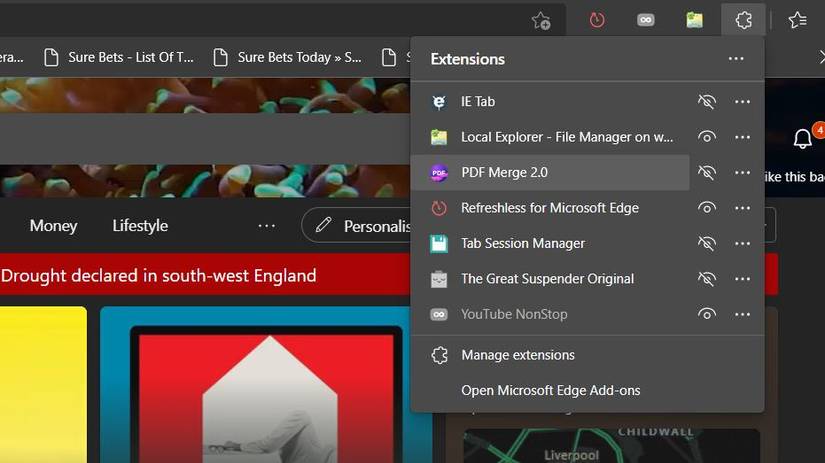Show Tab Session Manager in toolbar
Image resolution: width=825 pixels, height=463 pixels.
[x=707, y=243]
